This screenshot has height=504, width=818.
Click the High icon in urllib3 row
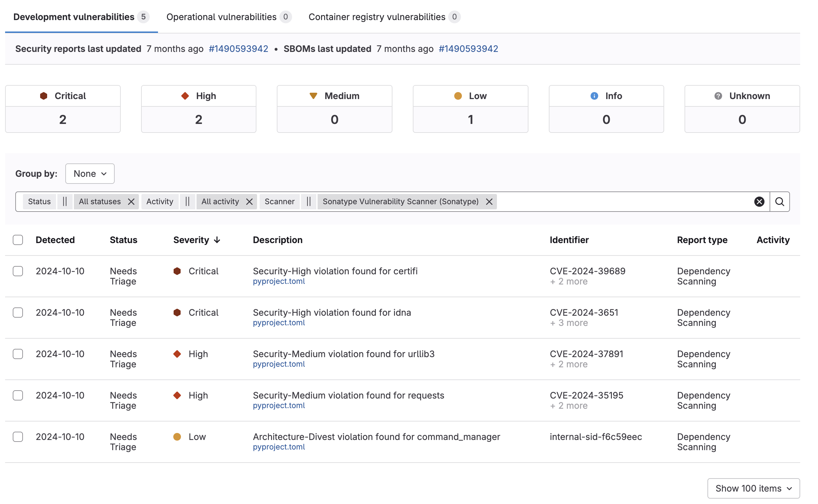tap(177, 354)
